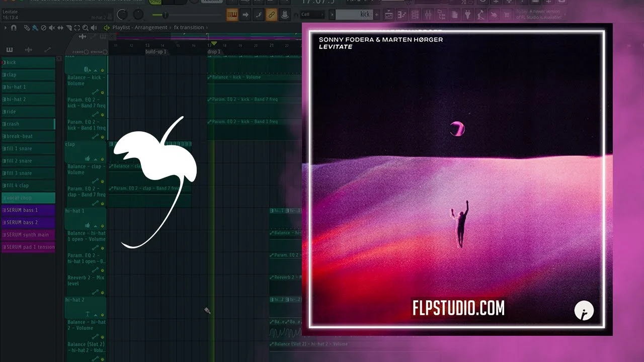
Task: Select the vocal chop pattern
Action: tap(28, 198)
